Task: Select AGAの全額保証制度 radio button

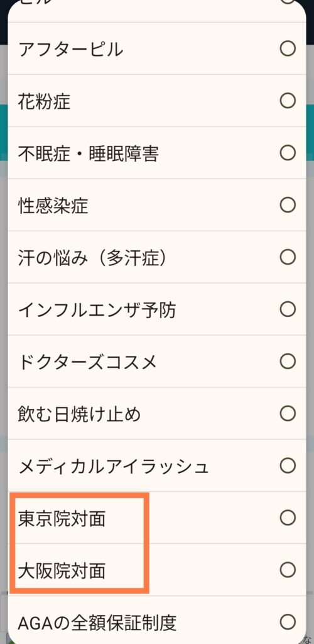Action: pyautogui.click(x=288, y=622)
